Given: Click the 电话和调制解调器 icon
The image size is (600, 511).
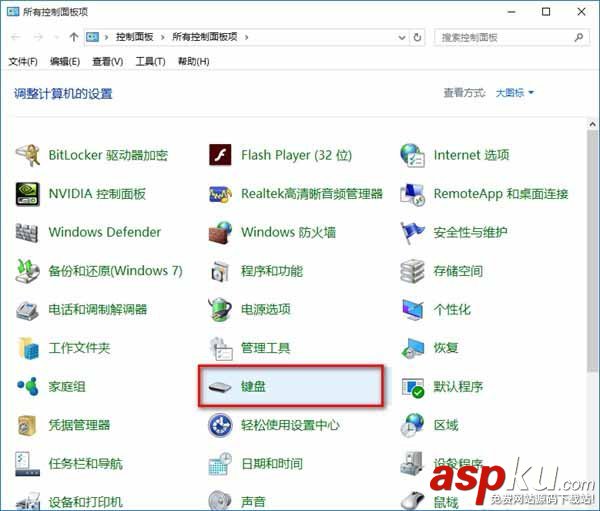Looking at the screenshot, I should click(x=28, y=310).
